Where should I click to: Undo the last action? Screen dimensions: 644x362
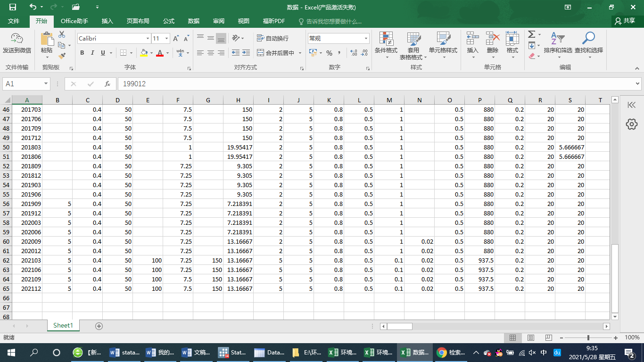coord(33,7)
